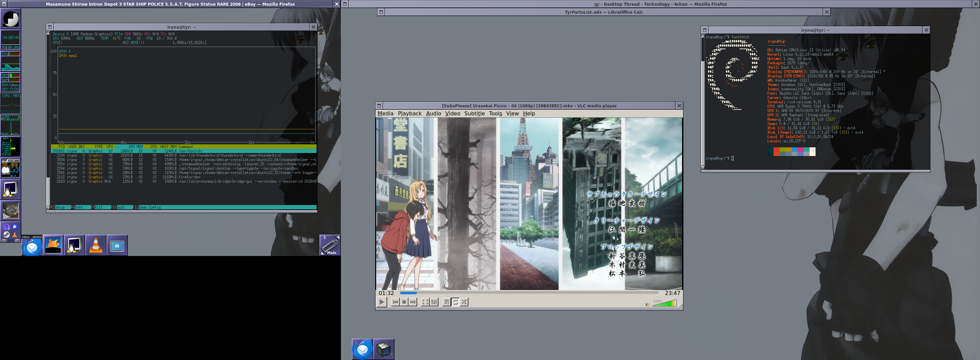Image resolution: width=980 pixels, height=360 pixels.
Task: Stop VLC playback
Action: [x=404, y=302]
